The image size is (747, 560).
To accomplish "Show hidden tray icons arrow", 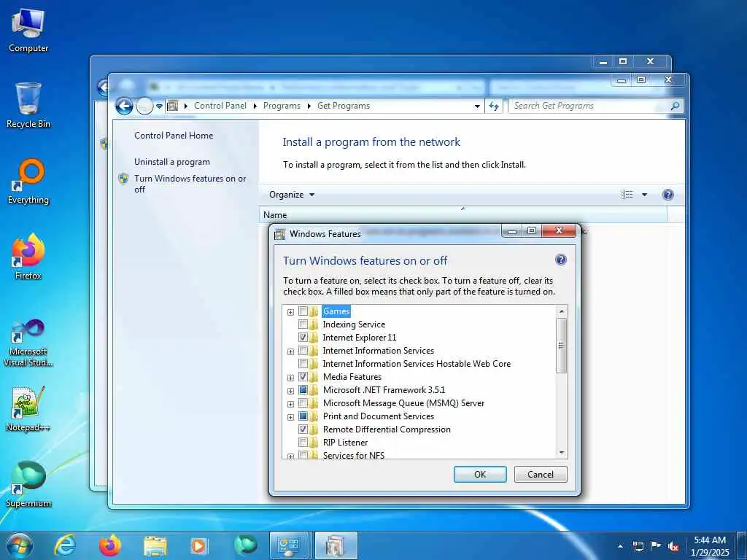I will 620,546.
